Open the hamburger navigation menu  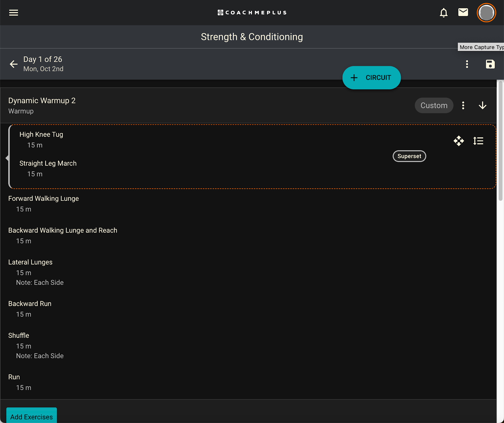click(x=14, y=13)
